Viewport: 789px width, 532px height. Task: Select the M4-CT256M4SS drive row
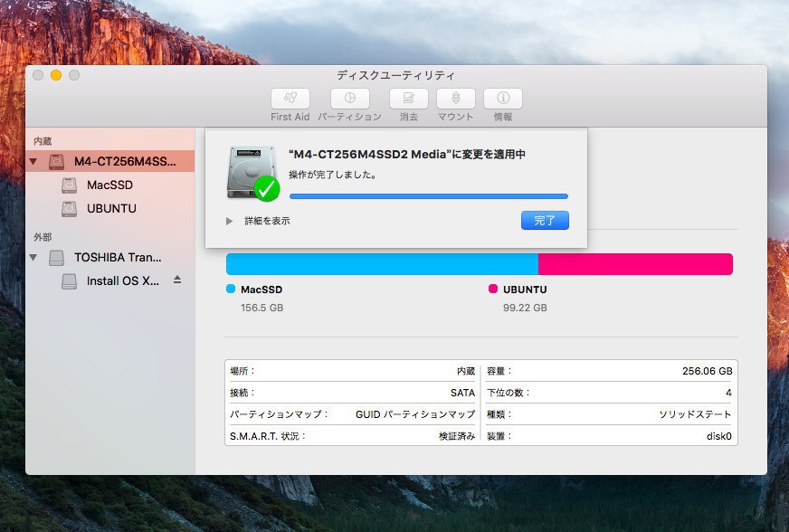click(110, 162)
